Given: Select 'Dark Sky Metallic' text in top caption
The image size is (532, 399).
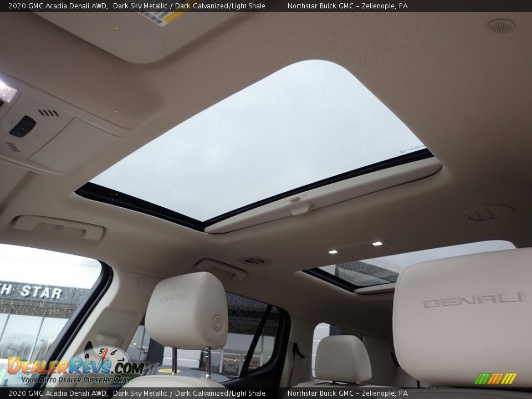Looking at the screenshot, I should 140,6.
